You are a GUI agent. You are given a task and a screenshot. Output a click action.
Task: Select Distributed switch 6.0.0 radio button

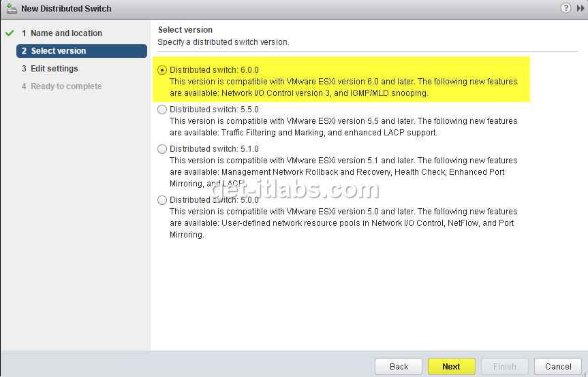(x=162, y=70)
